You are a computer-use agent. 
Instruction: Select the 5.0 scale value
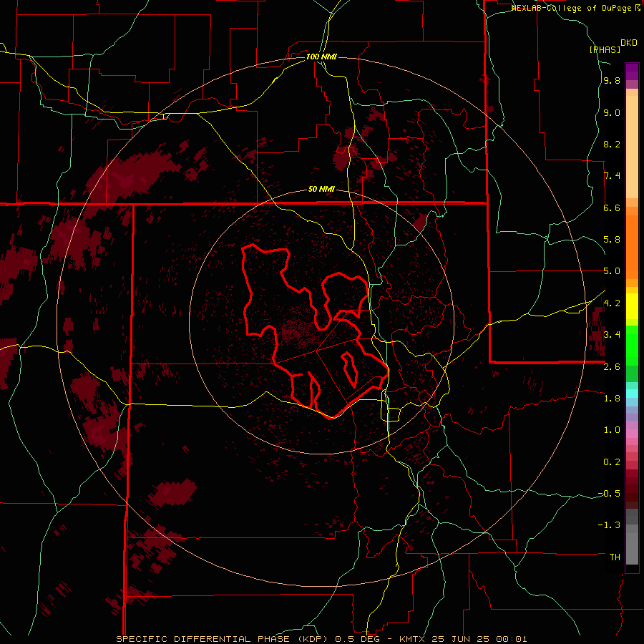click(612, 271)
